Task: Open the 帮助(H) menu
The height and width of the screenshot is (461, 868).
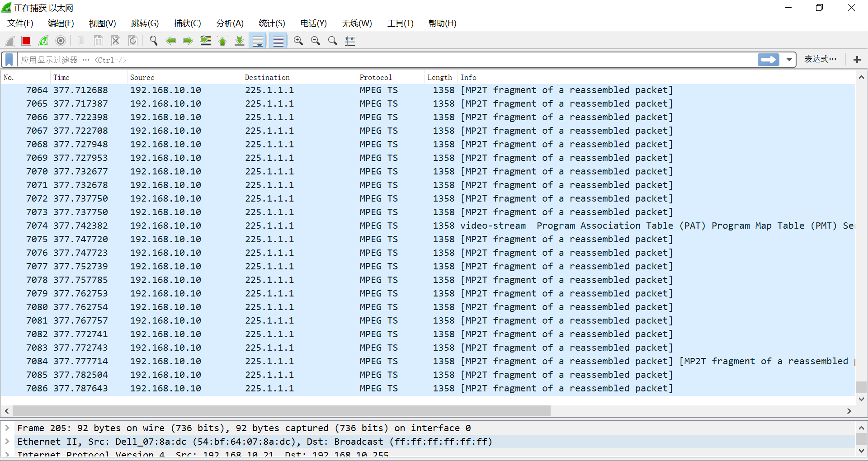Action: point(443,24)
